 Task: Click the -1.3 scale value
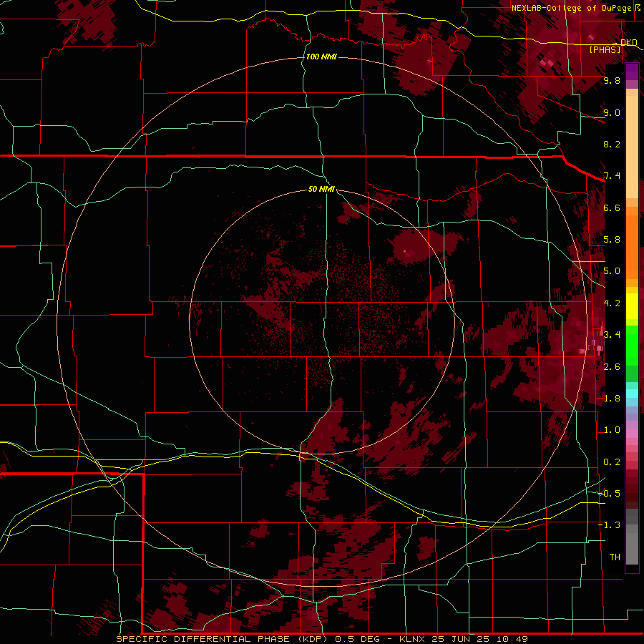(x=609, y=525)
